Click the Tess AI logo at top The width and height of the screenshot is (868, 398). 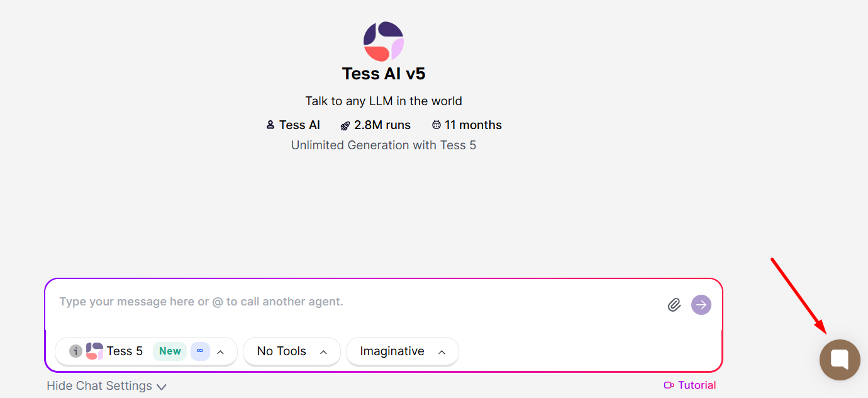[384, 42]
